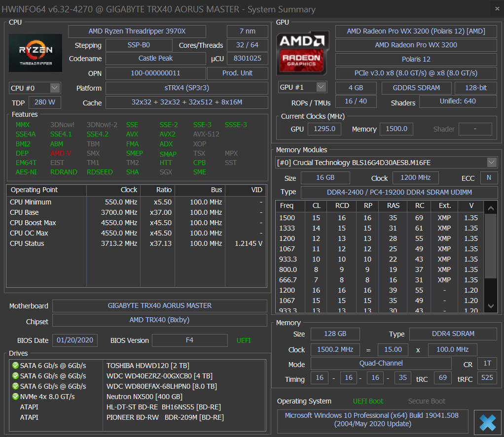504x437 pixels.
Task: Select the CPU Status row
Action: 136,243
